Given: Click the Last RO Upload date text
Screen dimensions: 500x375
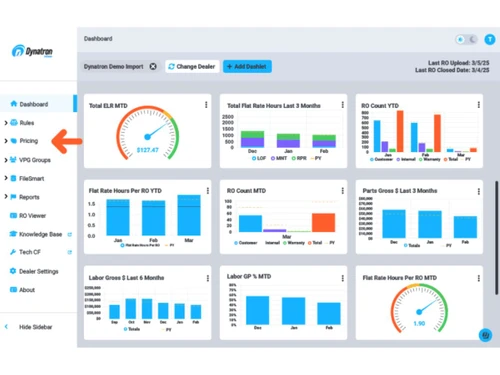Looking at the screenshot, I should point(459,63).
